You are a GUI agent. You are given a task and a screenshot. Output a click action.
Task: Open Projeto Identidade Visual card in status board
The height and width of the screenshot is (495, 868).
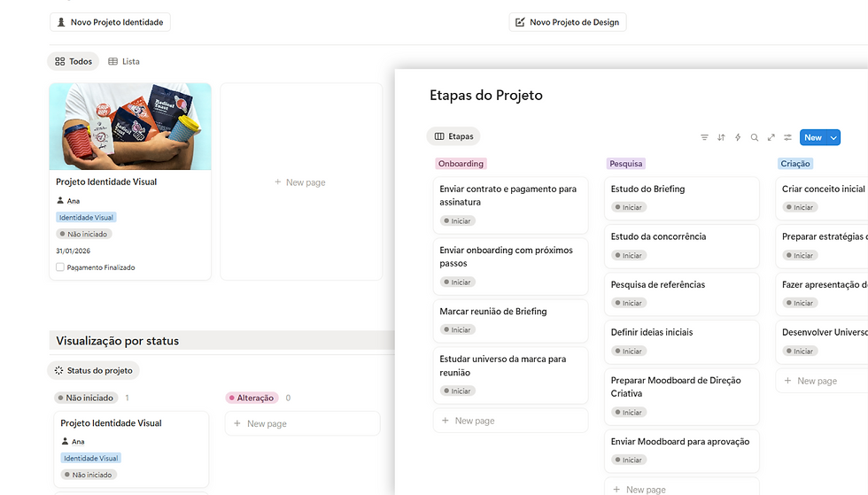click(131, 448)
